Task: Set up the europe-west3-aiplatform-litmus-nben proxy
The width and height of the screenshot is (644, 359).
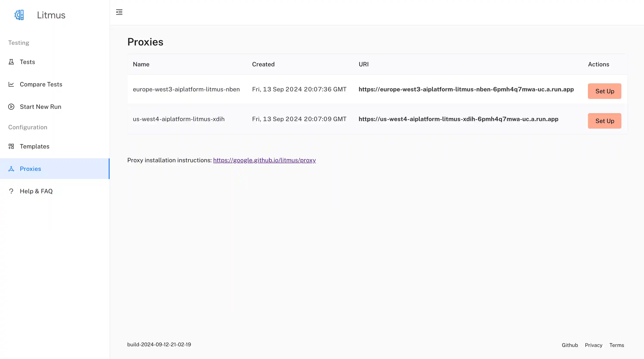Action: pos(605,91)
